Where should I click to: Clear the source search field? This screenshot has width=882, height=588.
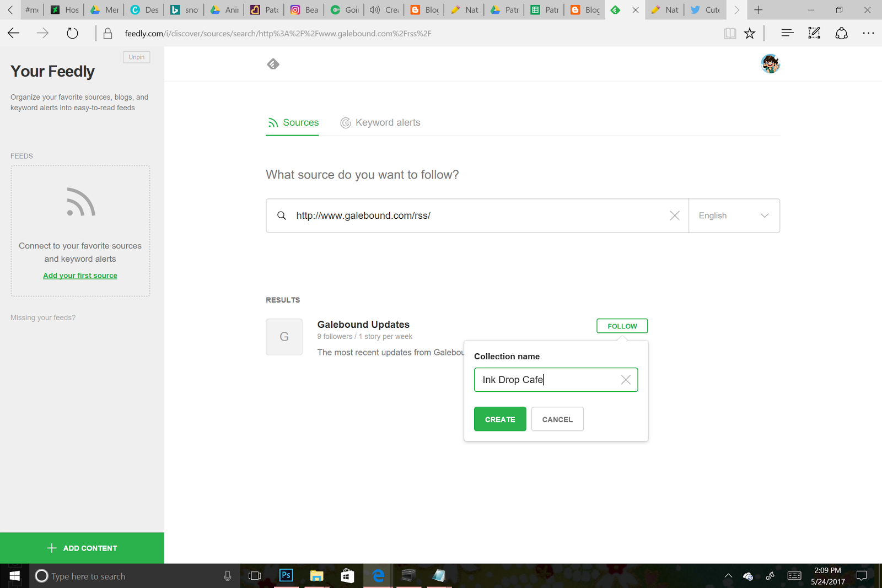pyautogui.click(x=675, y=215)
